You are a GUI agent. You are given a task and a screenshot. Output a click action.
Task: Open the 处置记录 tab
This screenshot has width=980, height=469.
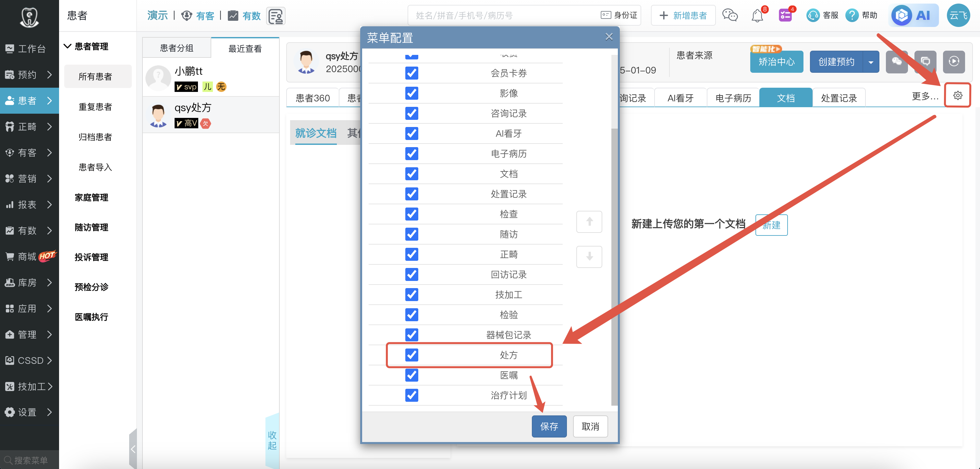[839, 98]
